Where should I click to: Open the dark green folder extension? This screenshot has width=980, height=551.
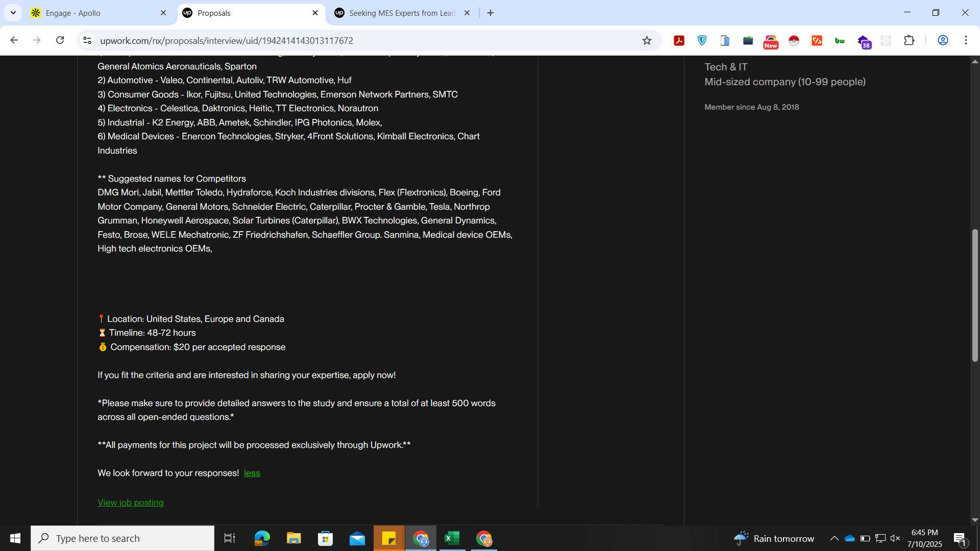pyautogui.click(x=748, y=40)
